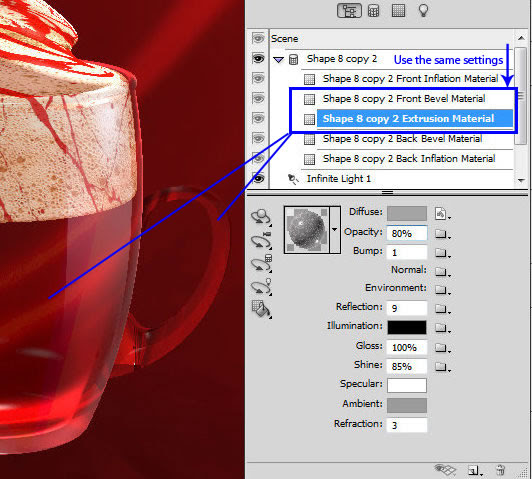Open the black Illumination color swatch
This screenshot has width=532, height=479.
(x=407, y=327)
